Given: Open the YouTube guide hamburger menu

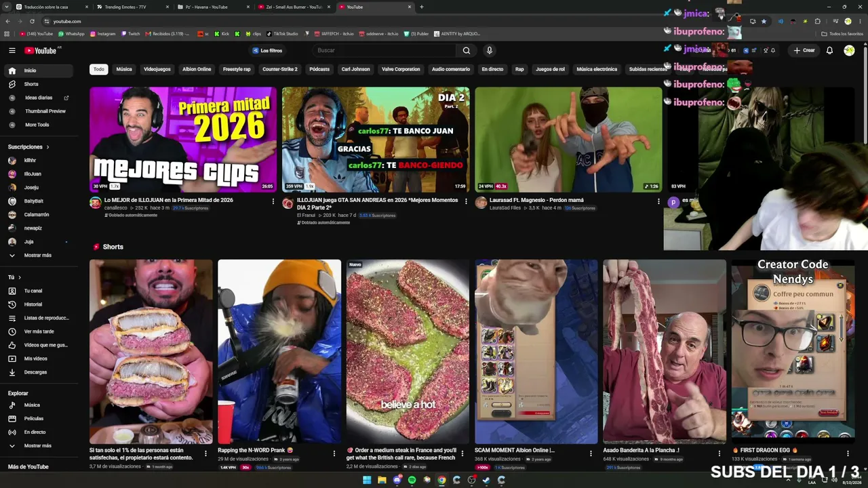Looking at the screenshot, I should click(x=12, y=50).
